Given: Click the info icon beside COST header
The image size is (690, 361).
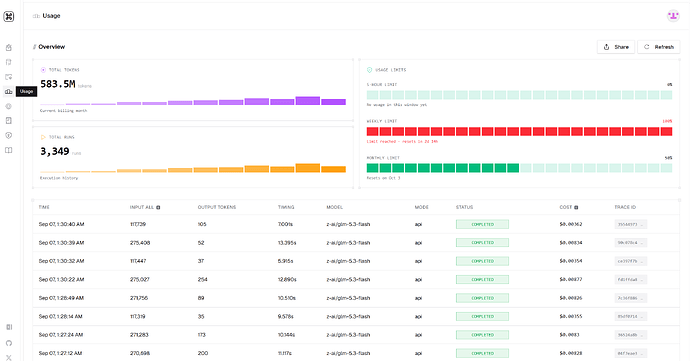Looking at the screenshot, I should [x=576, y=207].
